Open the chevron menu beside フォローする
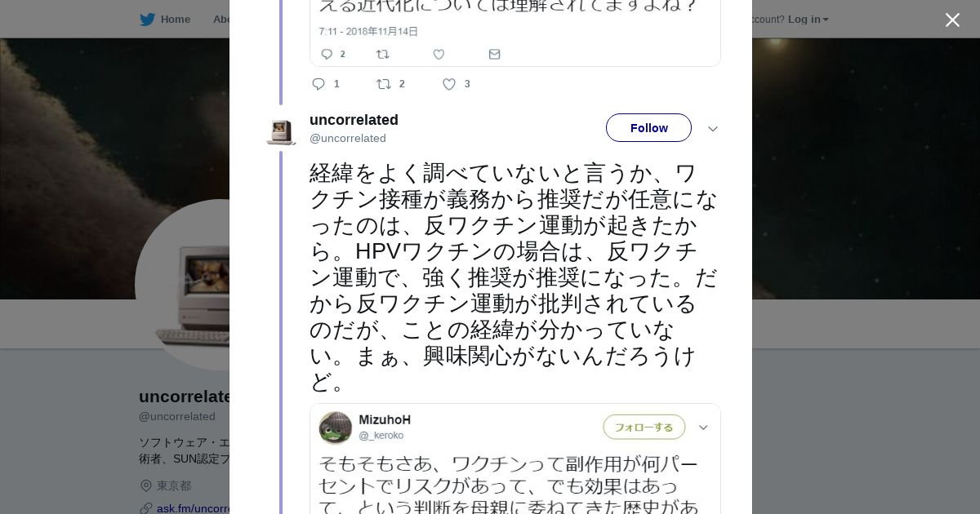This screenshot has height=514, width=980. click(x=703, y=428)
